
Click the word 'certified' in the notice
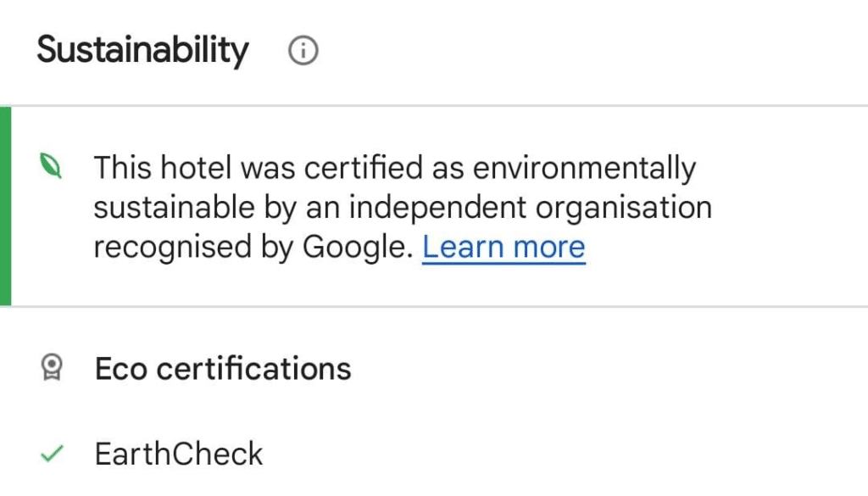point(364,168)
